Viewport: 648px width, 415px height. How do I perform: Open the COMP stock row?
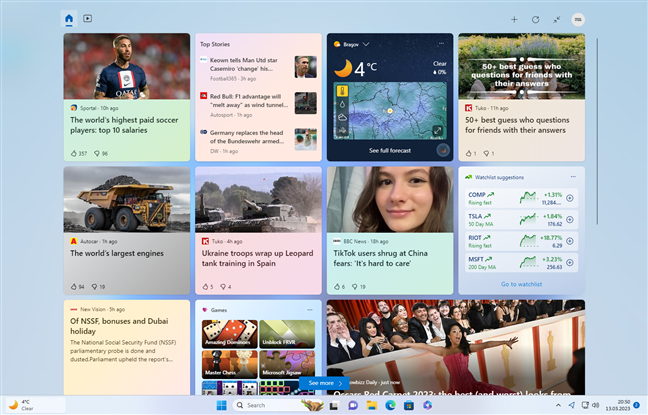[521, 198]
